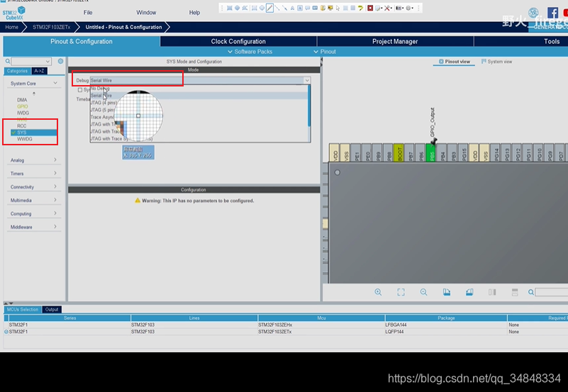The width and height of the screenshot is (568, 392).
Task: Expand the Multimedia category
Action: [55, 200]
